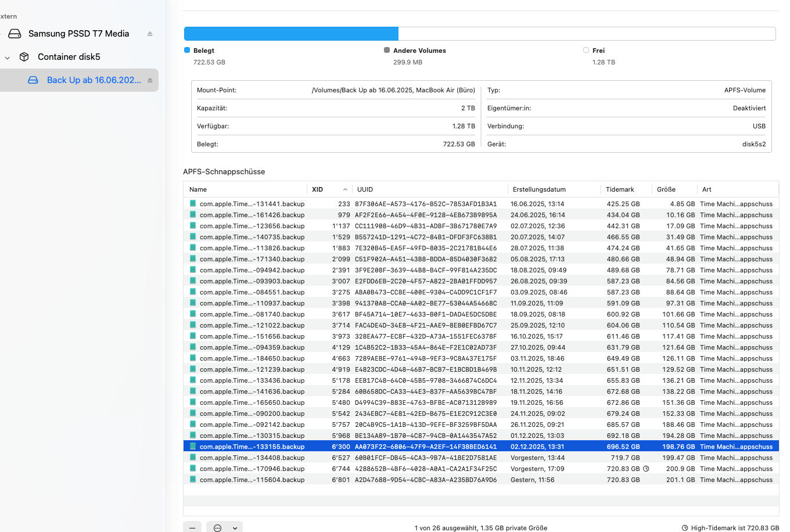Sort snapshots by Erstellungsdatum column
The width and height of the screenshot is (790, 532).
pyautogui.click(x=539, y=189)
